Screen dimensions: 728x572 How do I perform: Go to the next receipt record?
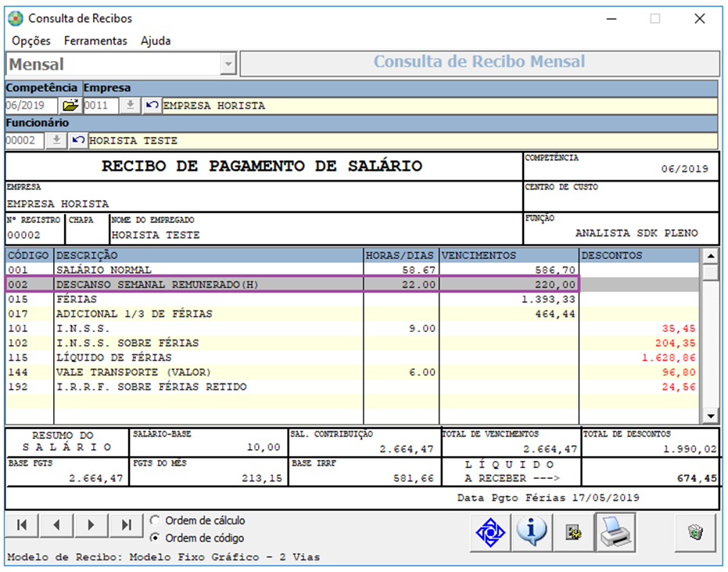tap(91, 526)
